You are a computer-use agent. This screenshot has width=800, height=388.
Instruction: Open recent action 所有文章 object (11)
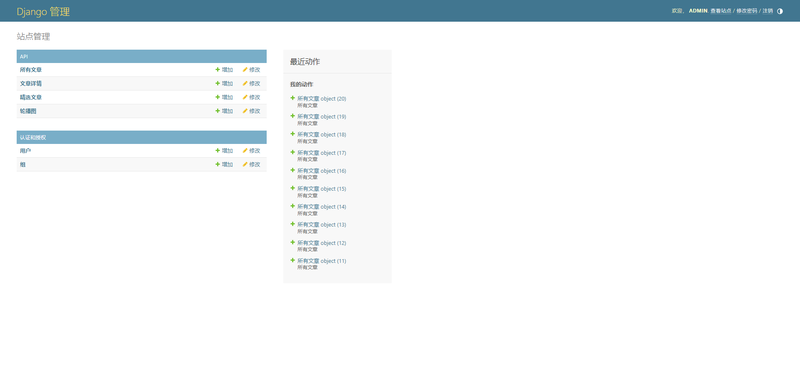[321, 261]
